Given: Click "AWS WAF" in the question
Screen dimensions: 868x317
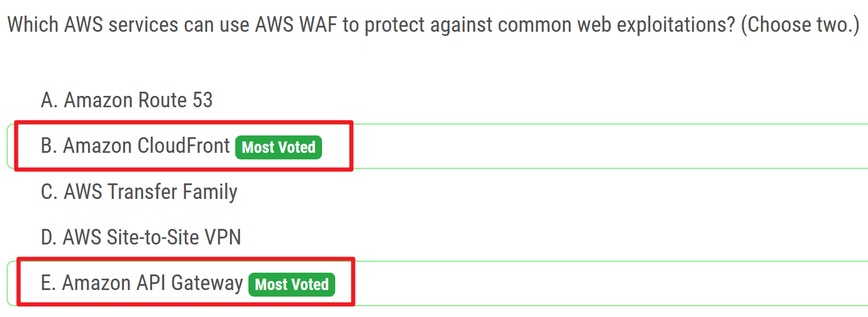Looking at the screenshot, I should (x=296, y=25).
